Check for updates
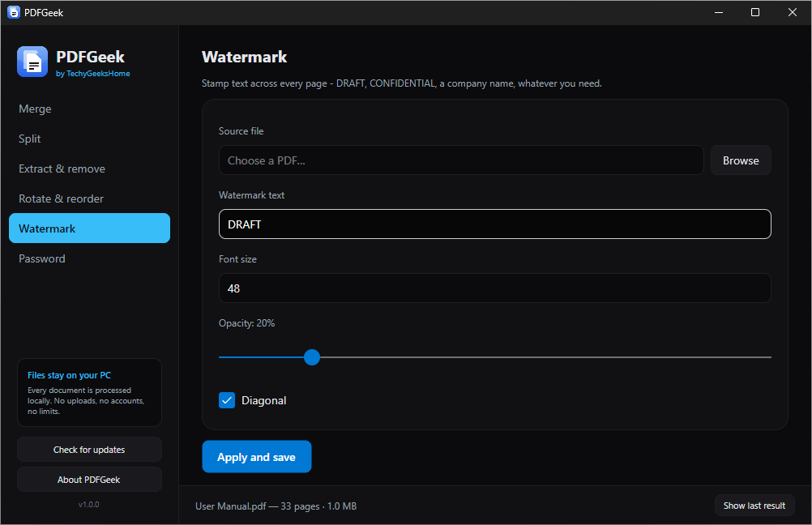This screenshot has width=812, height=525. pyautogui.click(x=89, y=450)
